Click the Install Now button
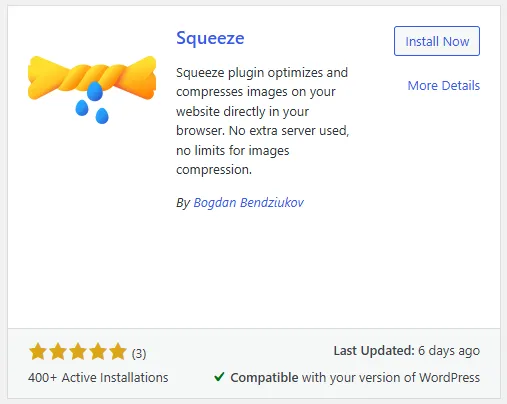The height and width of the screenshot is (404, 507). [437, 41]
